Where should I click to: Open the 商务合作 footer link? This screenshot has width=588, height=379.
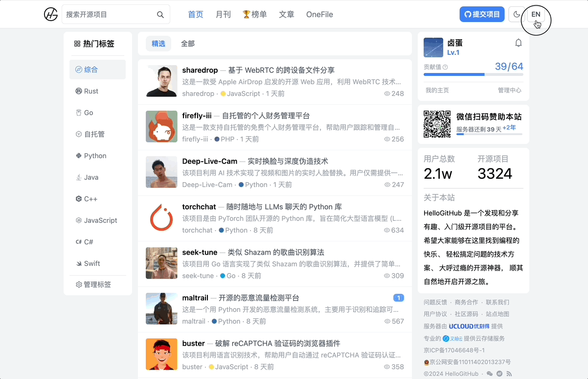click(466, 302)
